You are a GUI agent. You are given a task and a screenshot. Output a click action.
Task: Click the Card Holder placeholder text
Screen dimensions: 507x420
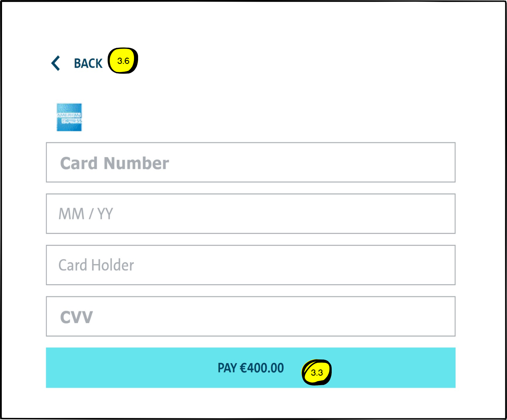96,265
